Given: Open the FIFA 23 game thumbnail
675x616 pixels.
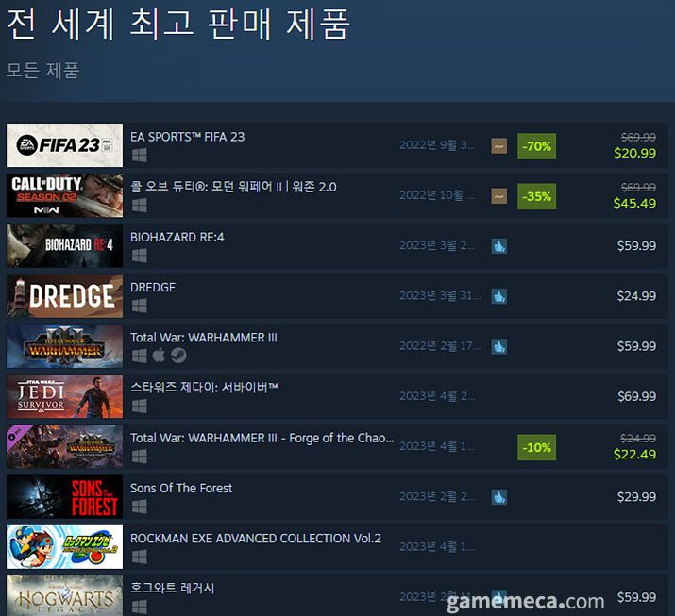Looking at the screenshot, I should 64,145.
